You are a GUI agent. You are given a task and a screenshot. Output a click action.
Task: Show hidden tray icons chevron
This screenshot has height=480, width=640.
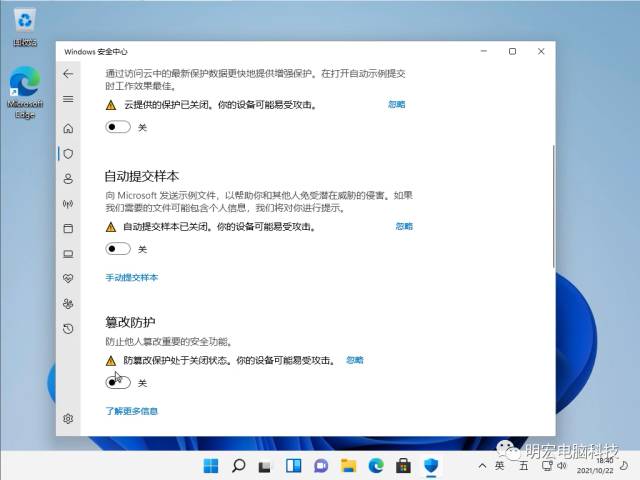coord(482,466)
